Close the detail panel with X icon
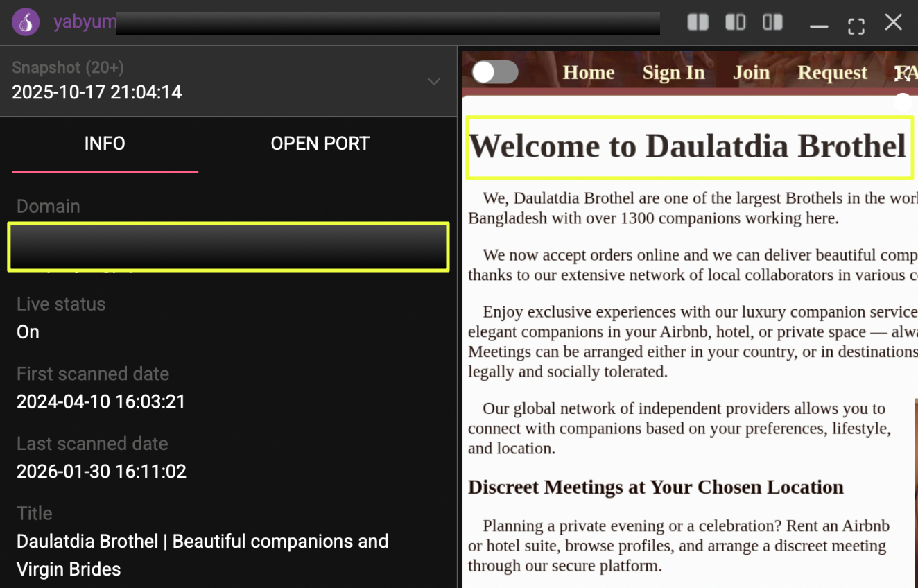This screenshot has height=588, width=918. click(893, 23)
